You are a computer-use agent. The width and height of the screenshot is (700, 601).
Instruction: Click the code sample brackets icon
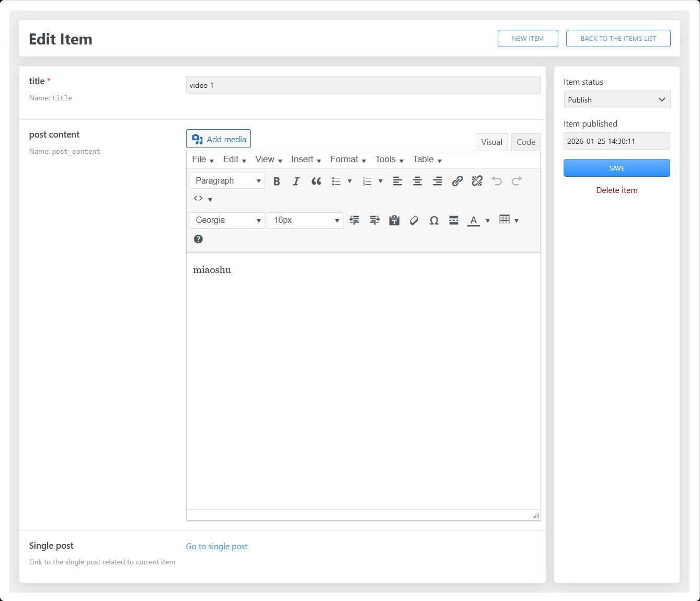(198, 198)
